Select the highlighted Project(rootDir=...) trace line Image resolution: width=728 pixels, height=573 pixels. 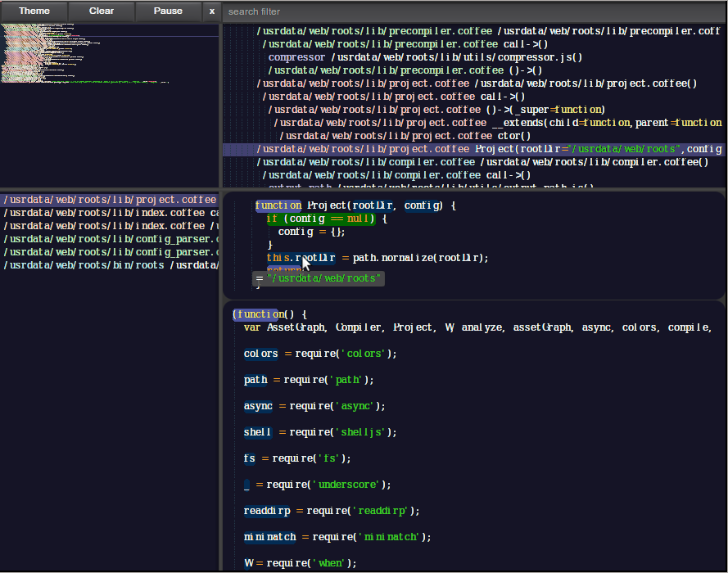point(473,150)
